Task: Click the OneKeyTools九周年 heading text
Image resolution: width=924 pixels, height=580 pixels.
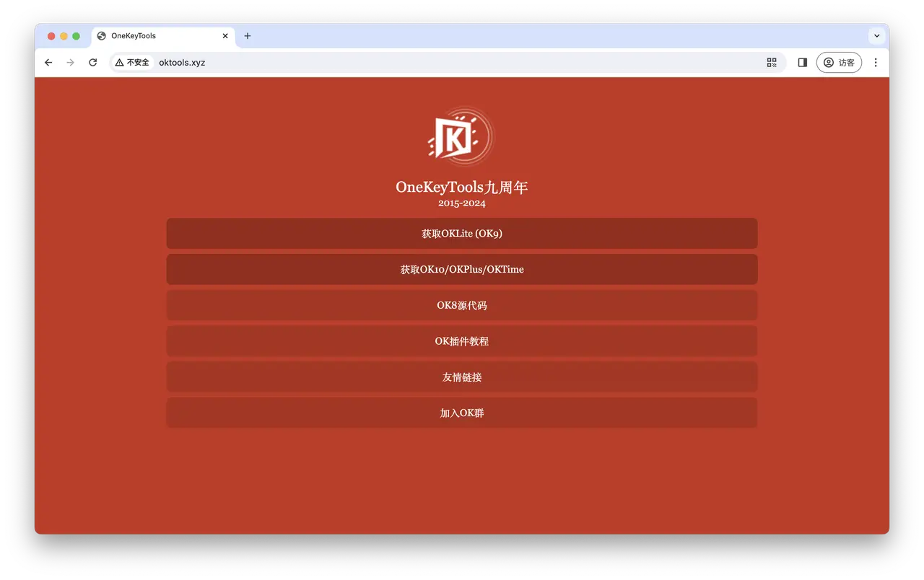Action: click(462, 188)
